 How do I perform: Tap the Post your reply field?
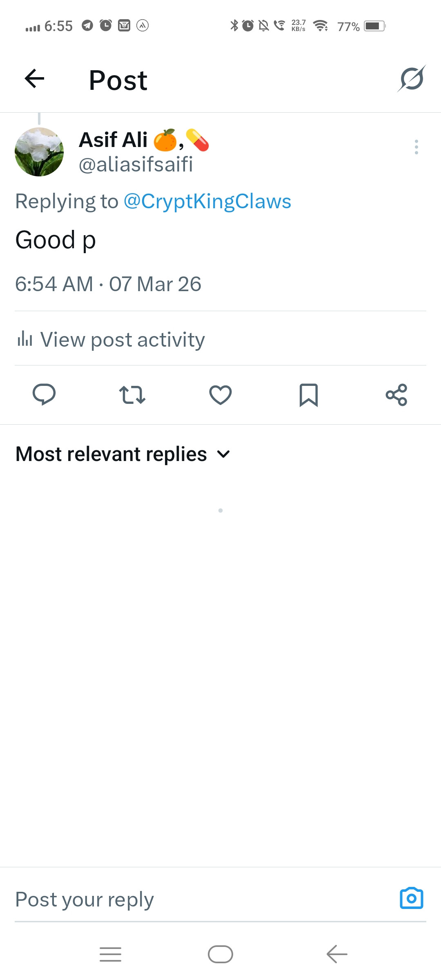(204, 899)
